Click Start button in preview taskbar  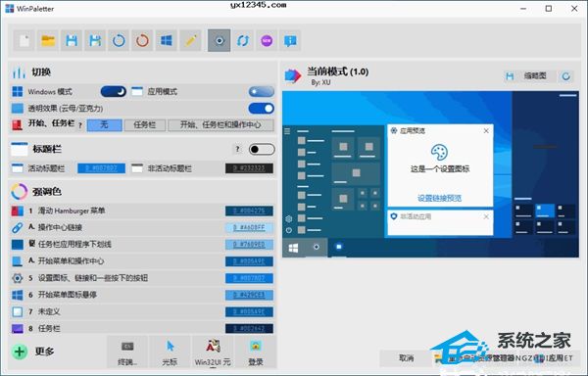tap(294, 248)
